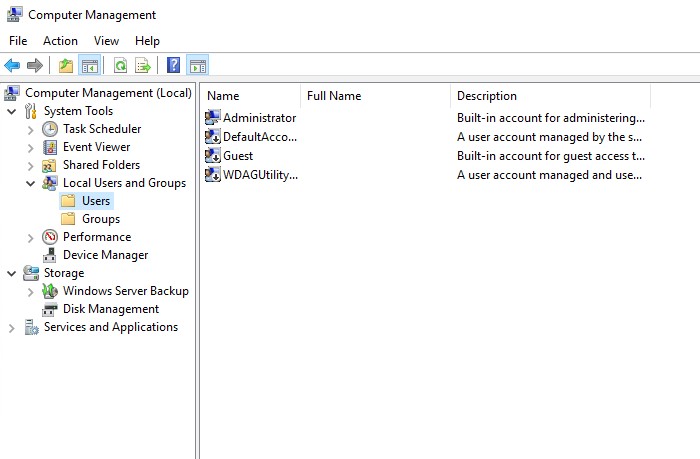Viewport: 700px width, 459px height.
Task: Click the Up one level folder icon
Action: pyautogui.click(x=66, y=66)
